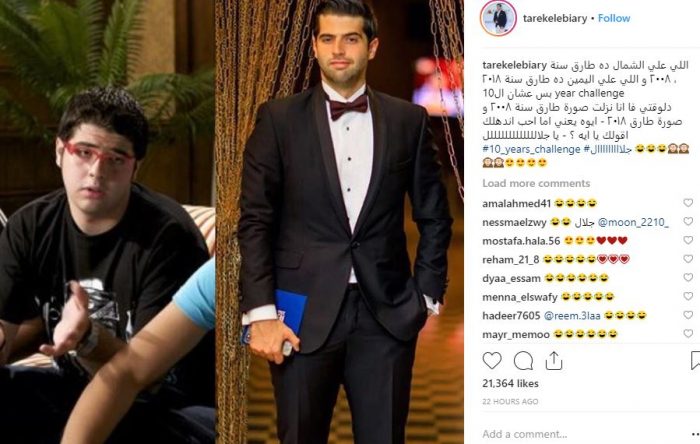
Task: Like mayr_memoo's comment heart
Action: pyautogui.click(x=688, y=333)
